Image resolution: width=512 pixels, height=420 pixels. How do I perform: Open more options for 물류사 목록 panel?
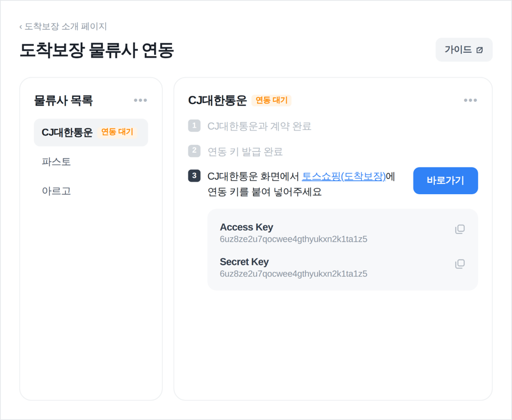click(141, 100)
